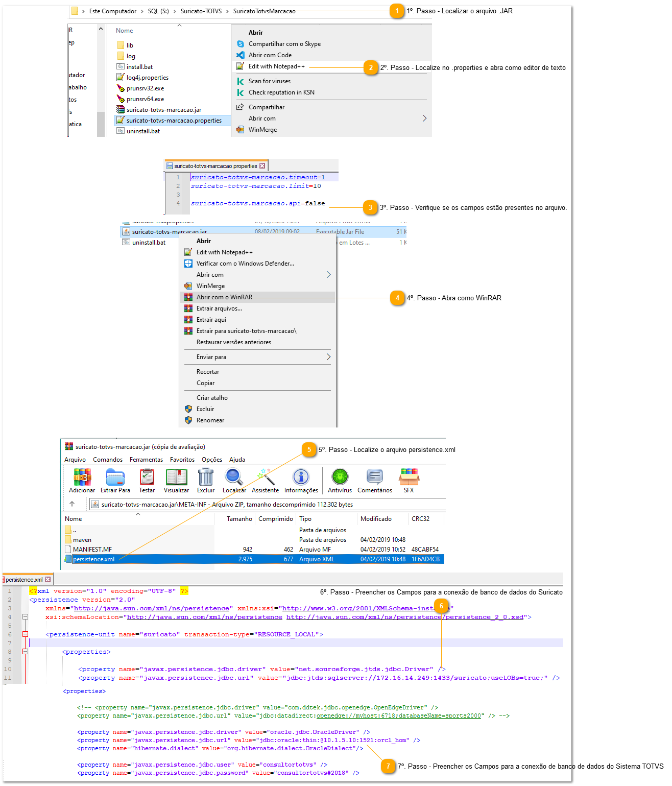This screenshot has width=672, height=786.
Task: Click the Nome column sort header in explorer
Action: (124, 31)
